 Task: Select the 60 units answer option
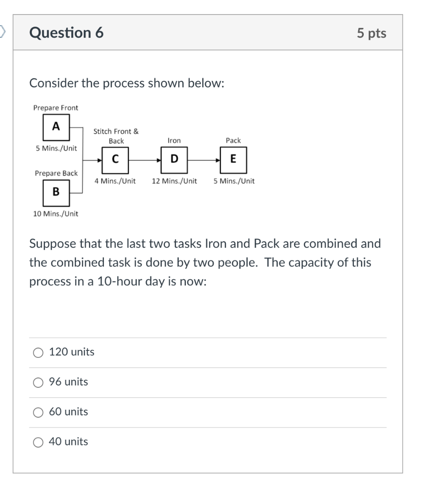37,413
